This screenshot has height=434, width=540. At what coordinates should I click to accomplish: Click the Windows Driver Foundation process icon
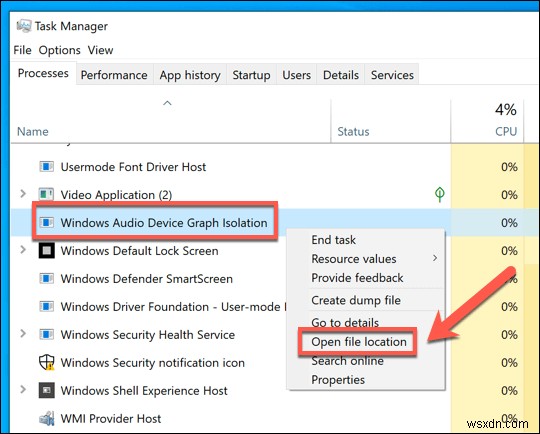coord(46,307)
